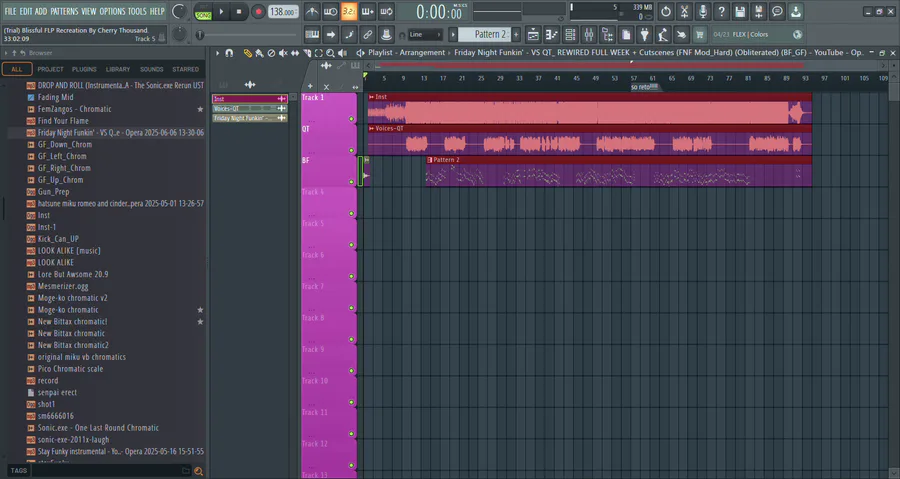Select the ALL browser tab
Image resolution: width=900 pixels, height=479 pixels.
(17, 69)
